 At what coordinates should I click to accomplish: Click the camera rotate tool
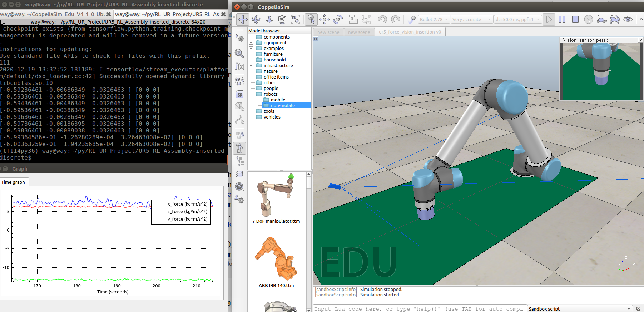coord(256,19)
